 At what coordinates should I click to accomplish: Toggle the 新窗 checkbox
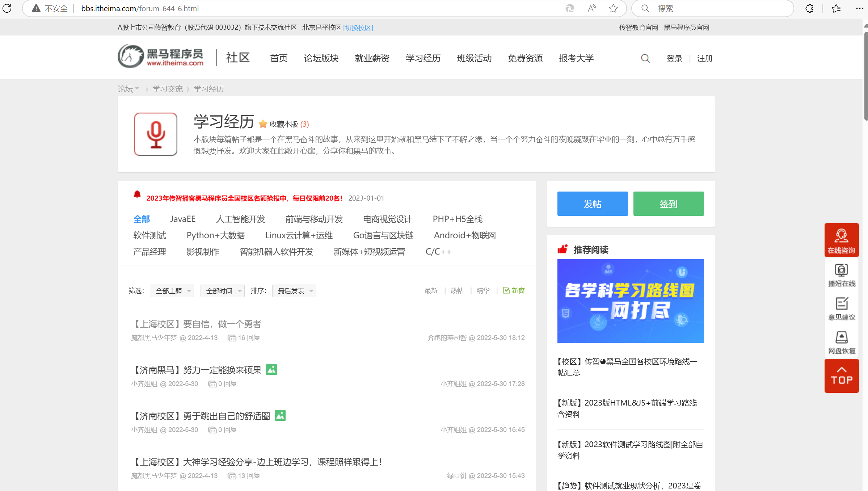pos(506,290)
